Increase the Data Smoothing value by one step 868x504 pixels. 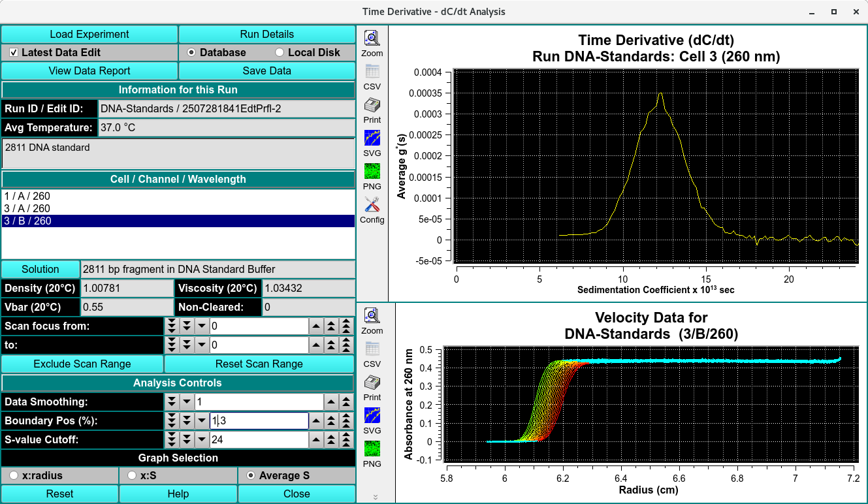[x=332, y=402]
